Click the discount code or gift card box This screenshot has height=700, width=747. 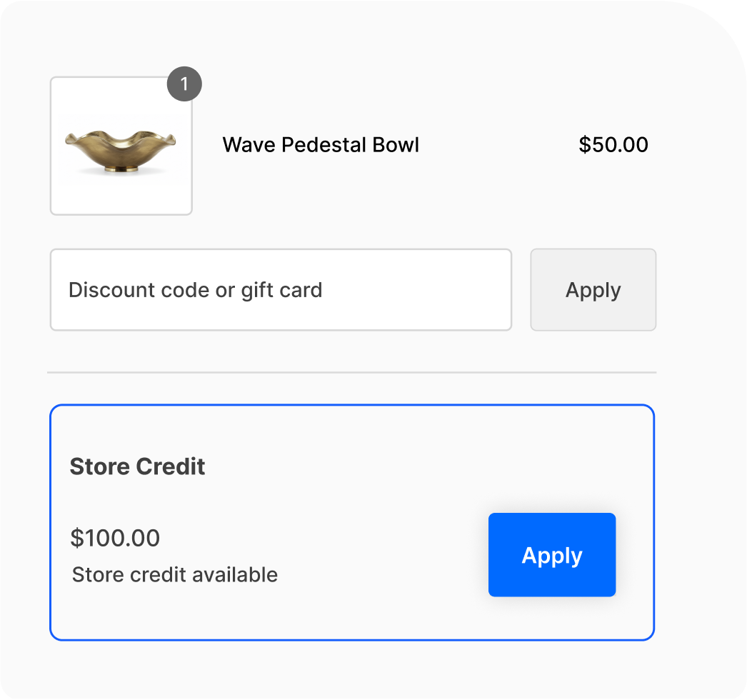click(x=280, y=290)
